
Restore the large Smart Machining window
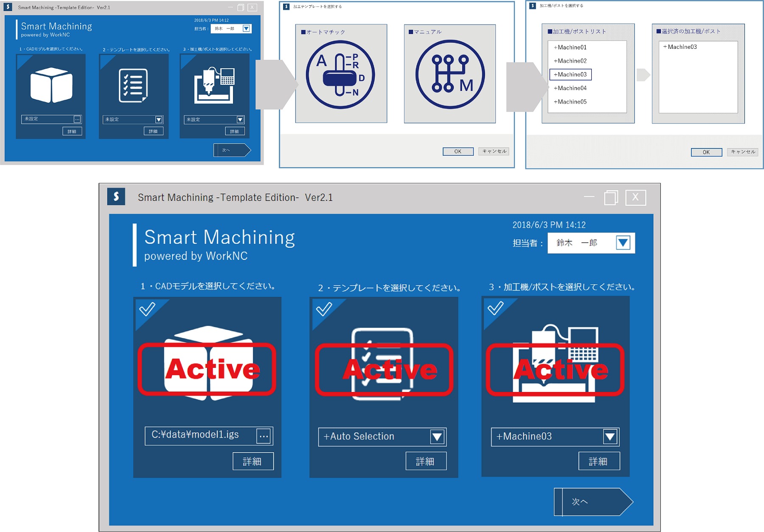pos(611,198)
